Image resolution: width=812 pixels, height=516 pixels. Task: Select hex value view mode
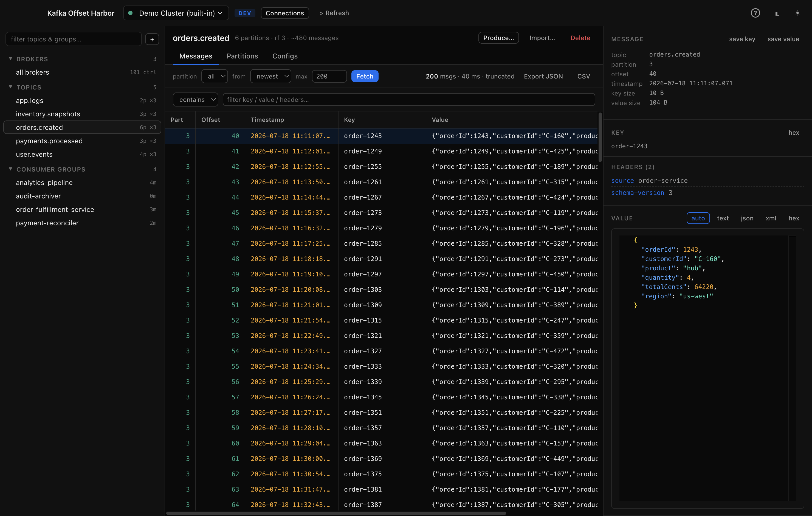coord(794,218)
